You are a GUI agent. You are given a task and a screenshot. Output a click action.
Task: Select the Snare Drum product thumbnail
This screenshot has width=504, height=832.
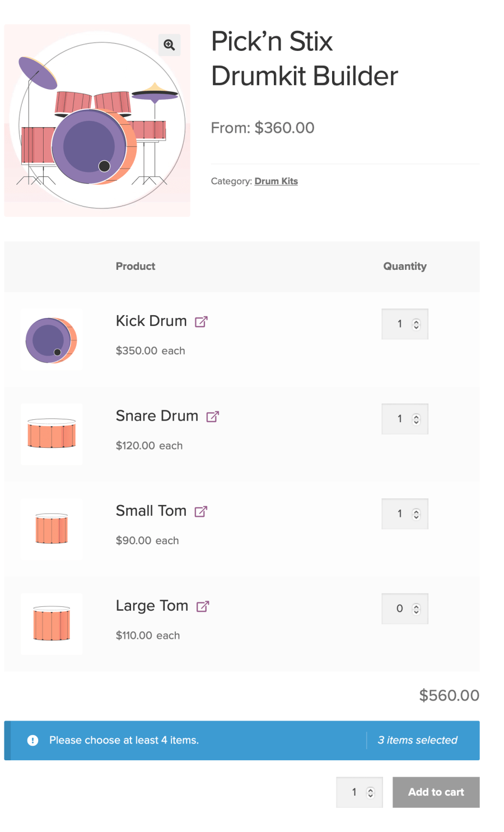(x=51, y=434)
